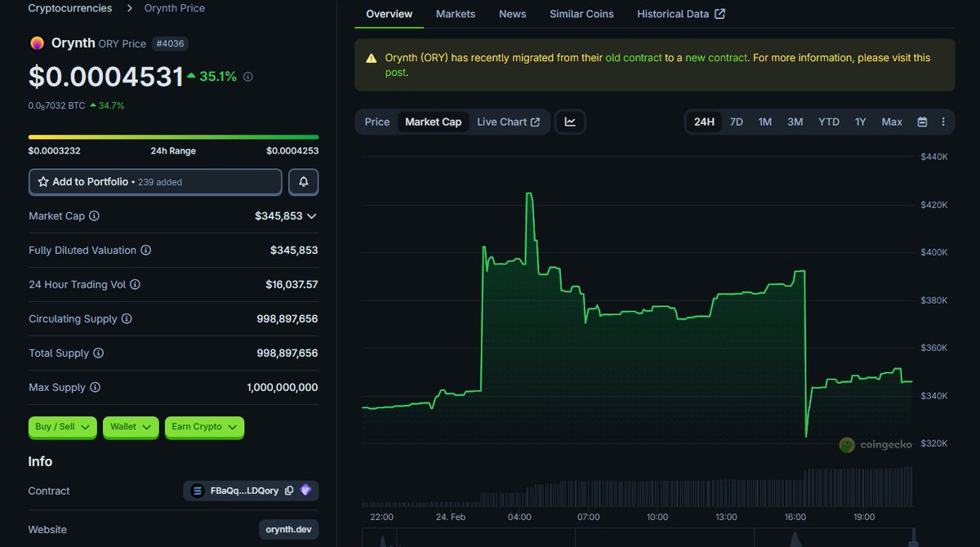Click the 24 Hour Trading Vol info icon
Screen dimensions: 980x547
[135, 285]
